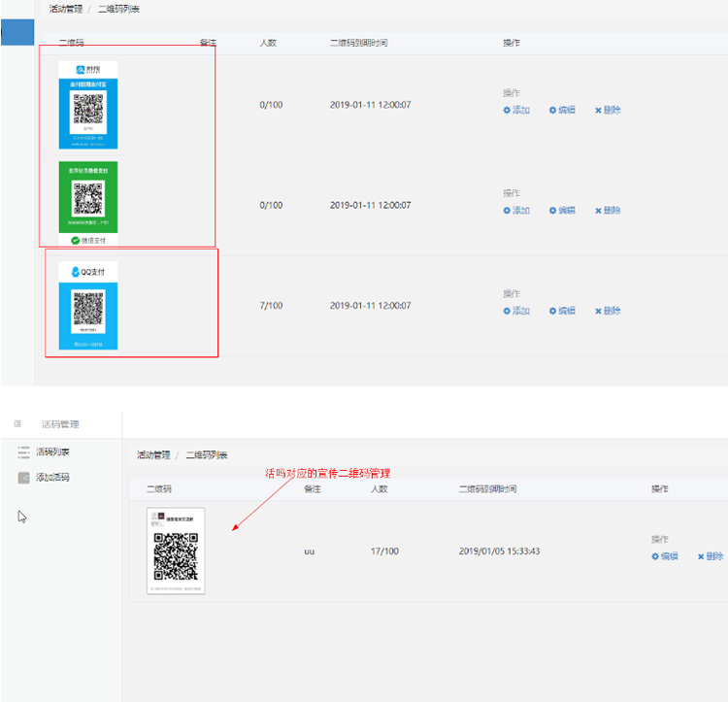Toggle the sidebar menu icon beside 活码管理
The image size is (728, 702).
(17, 423)
